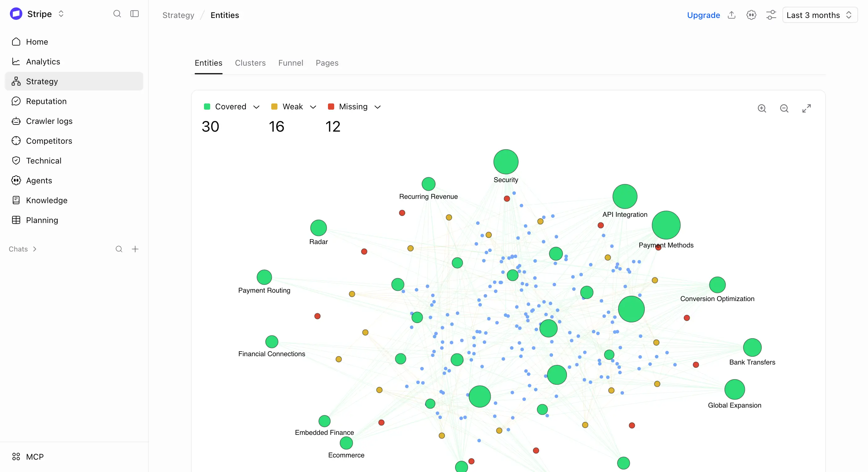This screenshot has width=868, height=472.
Task: Open the Agents section
Action: (x=74, y=181)
